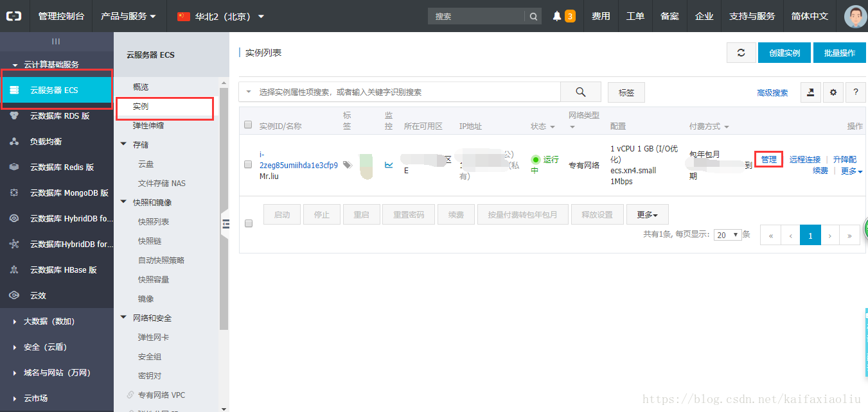The width and height of the screenshot is (868, 412).
Task: Open list settings gear icon
Action: 833,92
